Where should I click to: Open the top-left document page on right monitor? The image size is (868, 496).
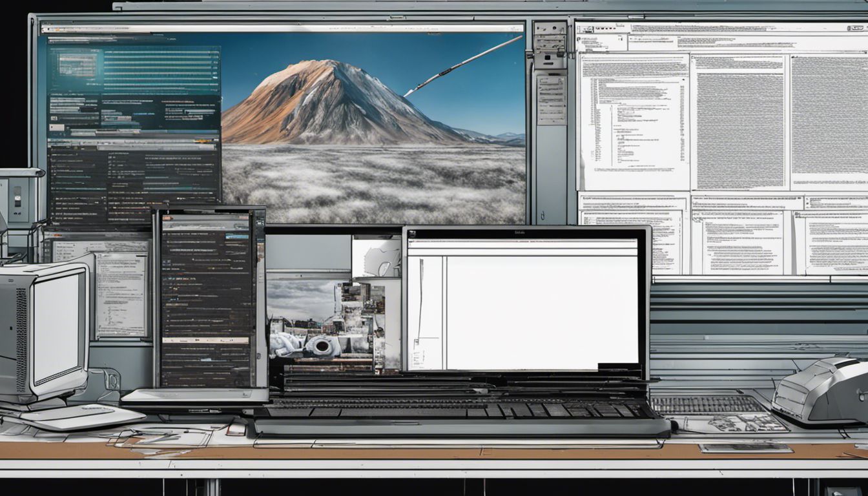point(634,121)
